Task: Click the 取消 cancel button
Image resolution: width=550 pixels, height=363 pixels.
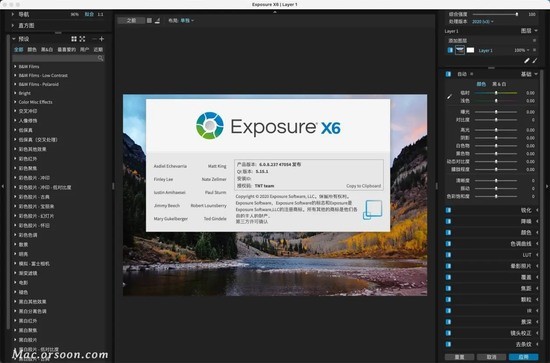Action: tap(491, 357)
